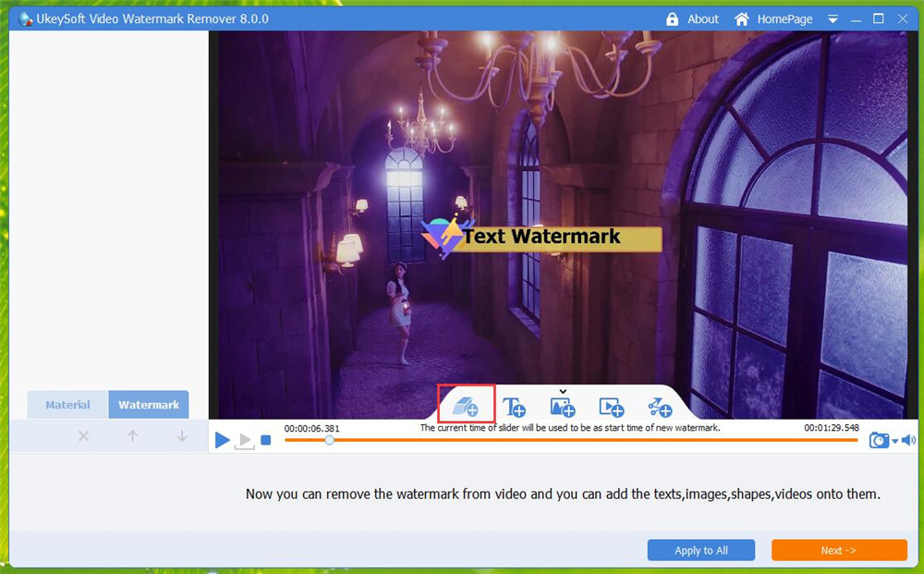This screenshot has height=574, width=924.
Task: Select the remove watermark eraser tool
Action: (x=466, y=405)
